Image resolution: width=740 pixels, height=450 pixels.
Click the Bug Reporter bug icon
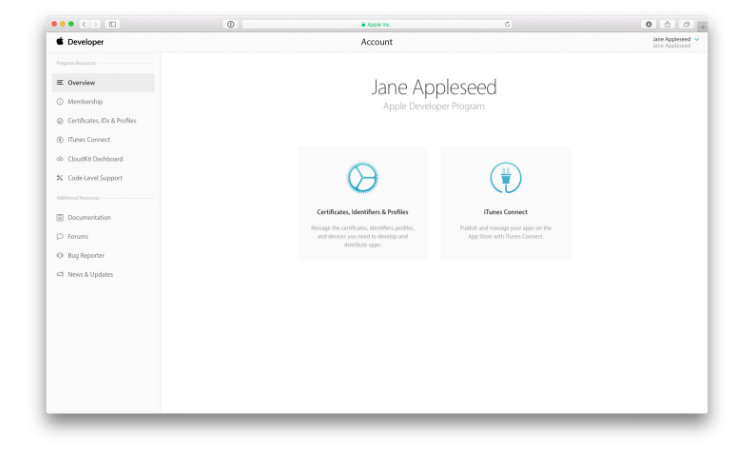[60, 255]
